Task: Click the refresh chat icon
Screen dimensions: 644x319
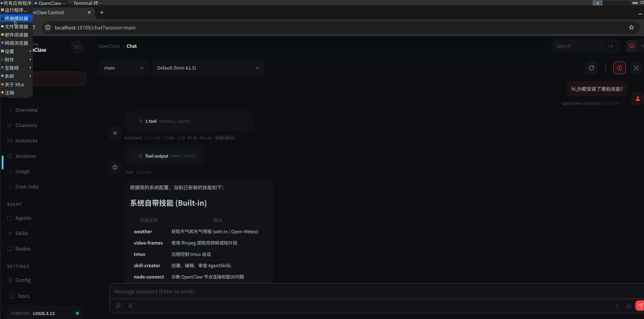Action: pos(591,68)
